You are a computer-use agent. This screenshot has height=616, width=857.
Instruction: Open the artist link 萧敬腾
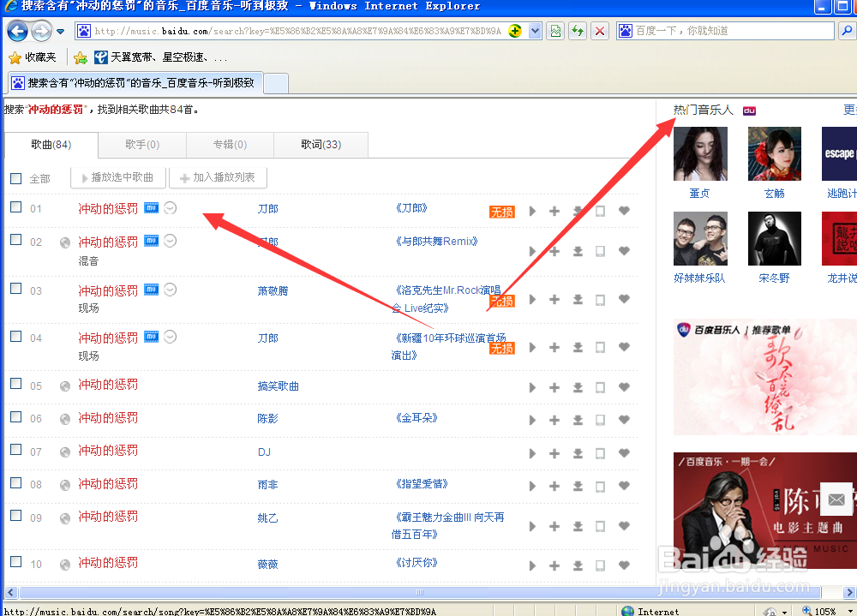tap(273, 290)
